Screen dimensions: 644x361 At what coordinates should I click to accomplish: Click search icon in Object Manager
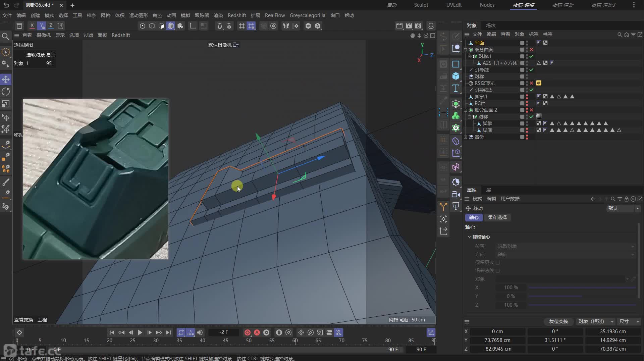(620, 35)
